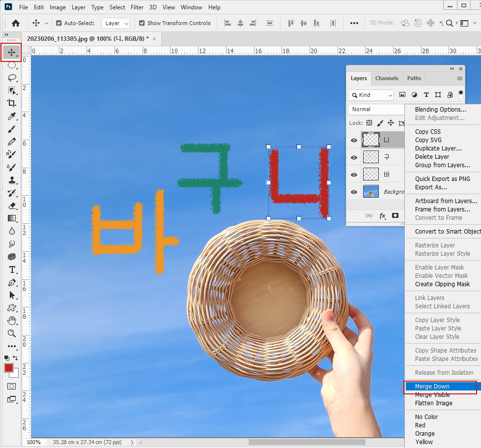Select the Blur tool

point(12,231)
